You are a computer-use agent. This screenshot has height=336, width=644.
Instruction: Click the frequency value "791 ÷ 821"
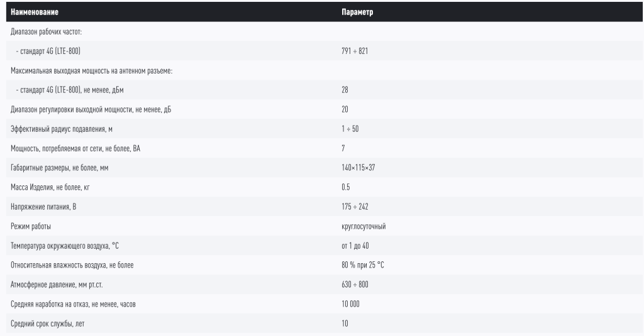(355, 51)
